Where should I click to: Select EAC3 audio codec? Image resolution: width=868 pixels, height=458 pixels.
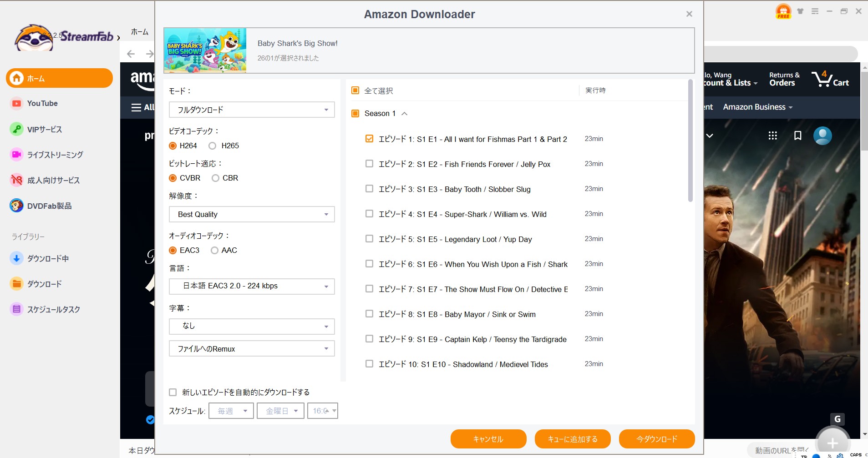pos(173,250)
